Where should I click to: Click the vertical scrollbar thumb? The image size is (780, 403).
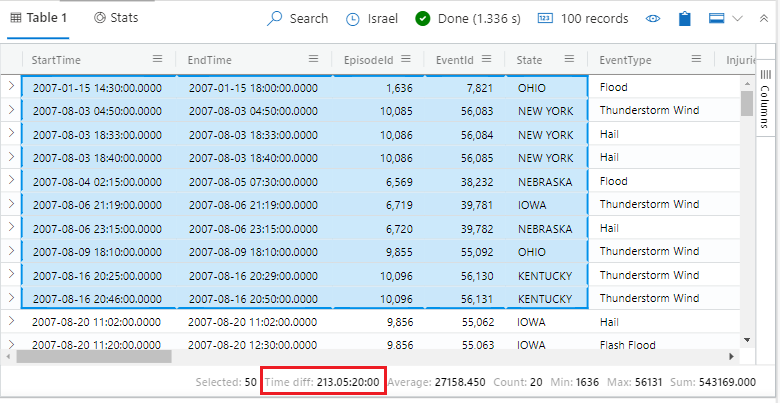[747, 103]
